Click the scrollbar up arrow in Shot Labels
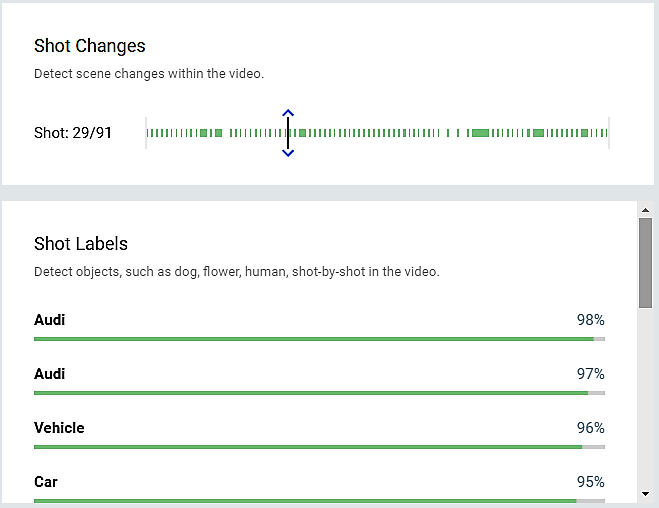This screenshot has width=659, height=508. (645, 210)
